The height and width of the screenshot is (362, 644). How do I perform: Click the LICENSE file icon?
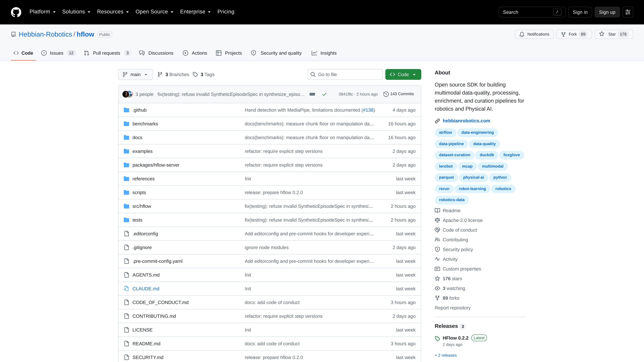click(126, 330)
